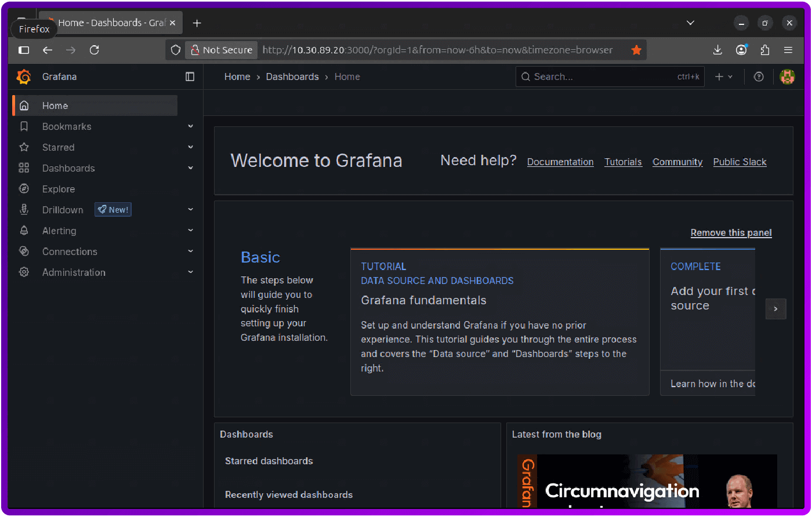Toggle the bookmark star in the address bar
This screenshot has height=517, width=812.
click(636, 50)
